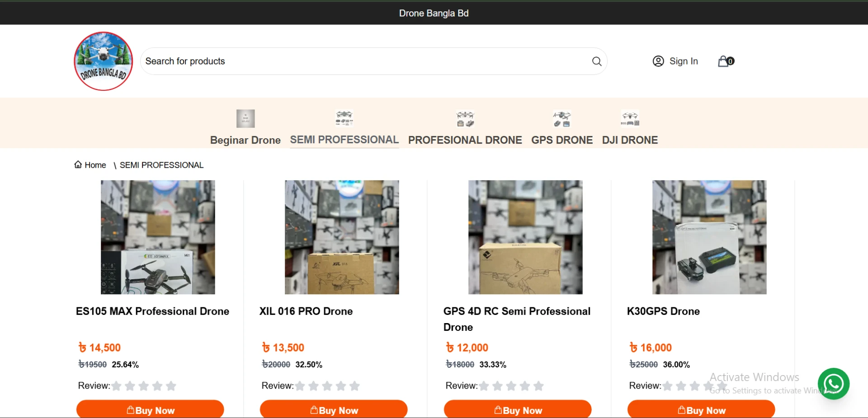
Task: Open DJI DRONE category
Action: [630, 140]
